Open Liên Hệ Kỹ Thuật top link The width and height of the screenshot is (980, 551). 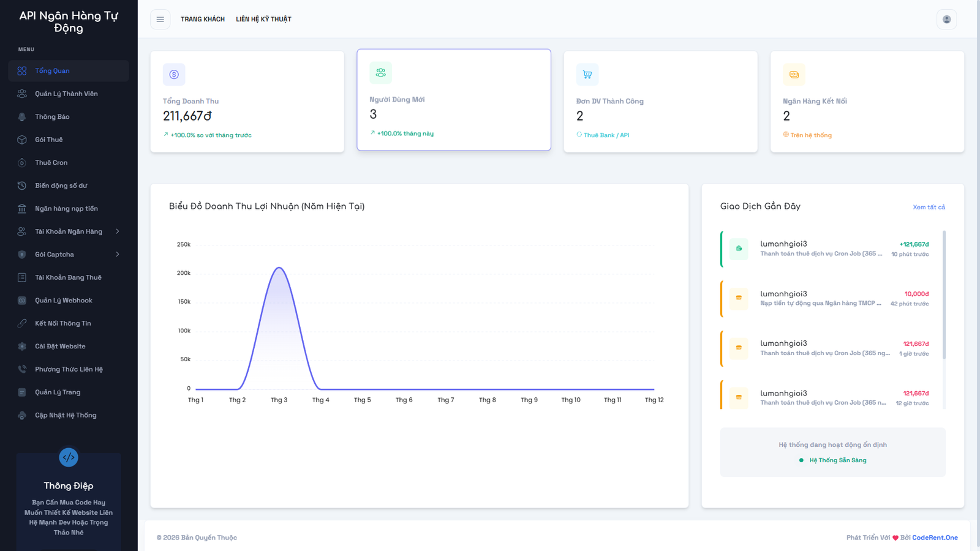pos(263,20)
